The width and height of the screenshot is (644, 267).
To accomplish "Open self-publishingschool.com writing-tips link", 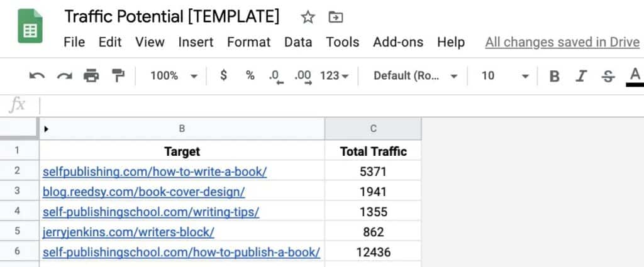I will click(151, 212).
